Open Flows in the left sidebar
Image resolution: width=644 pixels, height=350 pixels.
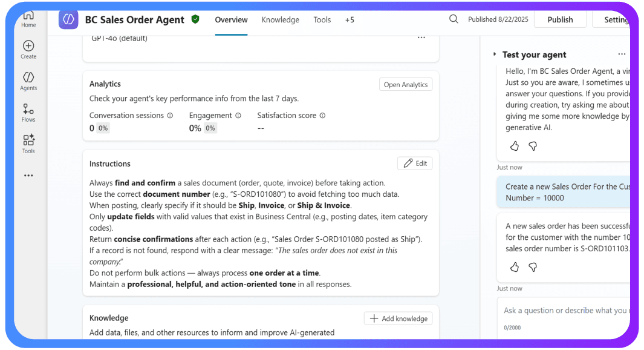point(28,113)
